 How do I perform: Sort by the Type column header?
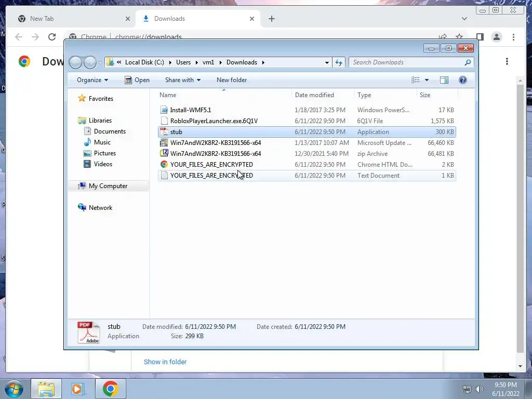385,95
